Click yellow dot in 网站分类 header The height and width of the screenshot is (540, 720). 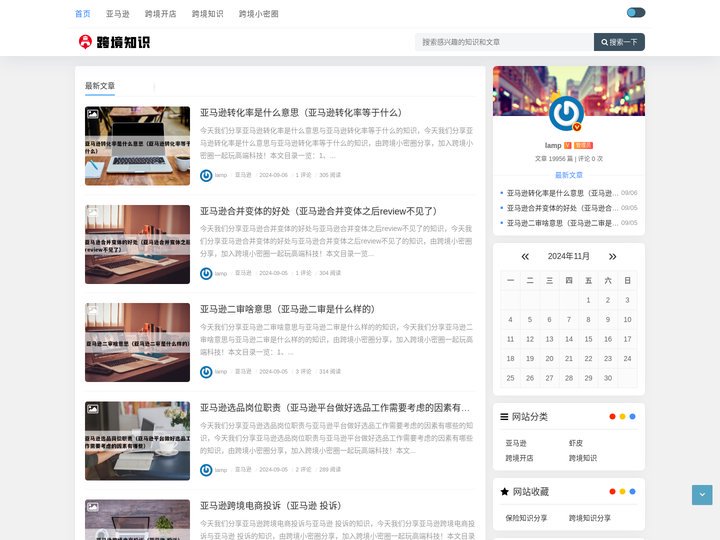pos(622,417)
